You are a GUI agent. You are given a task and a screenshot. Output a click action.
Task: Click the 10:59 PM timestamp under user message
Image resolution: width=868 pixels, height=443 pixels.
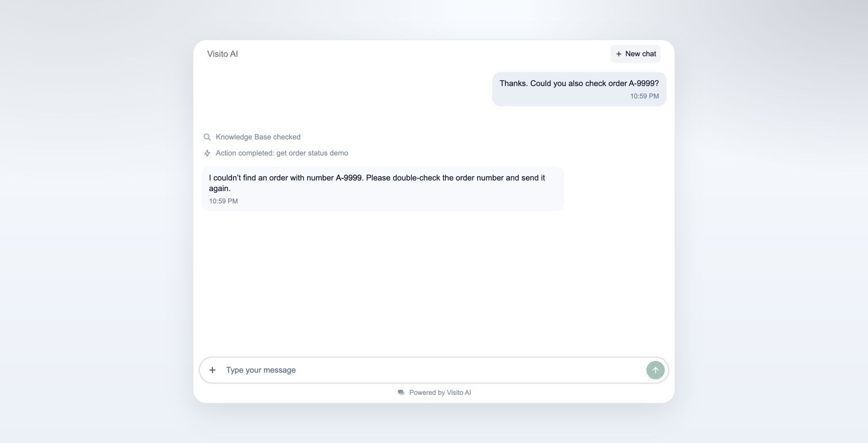click(x=645, y=96)
